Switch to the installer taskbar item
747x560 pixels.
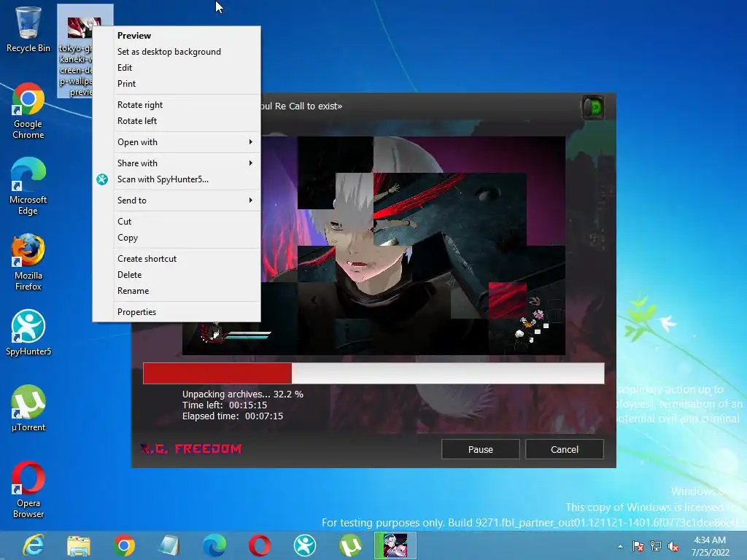point(395,545)
